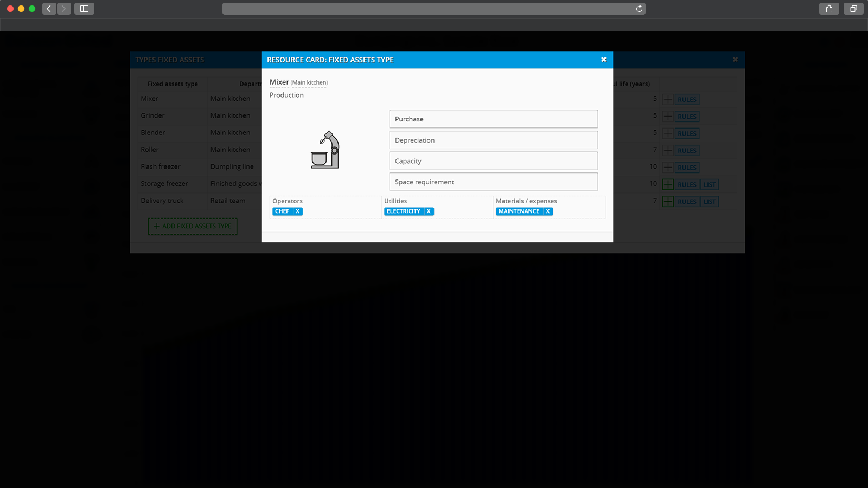Click the Operators heading
This screenshot has height=488, width=868.
pyautogui.click(x=288, y=201)
